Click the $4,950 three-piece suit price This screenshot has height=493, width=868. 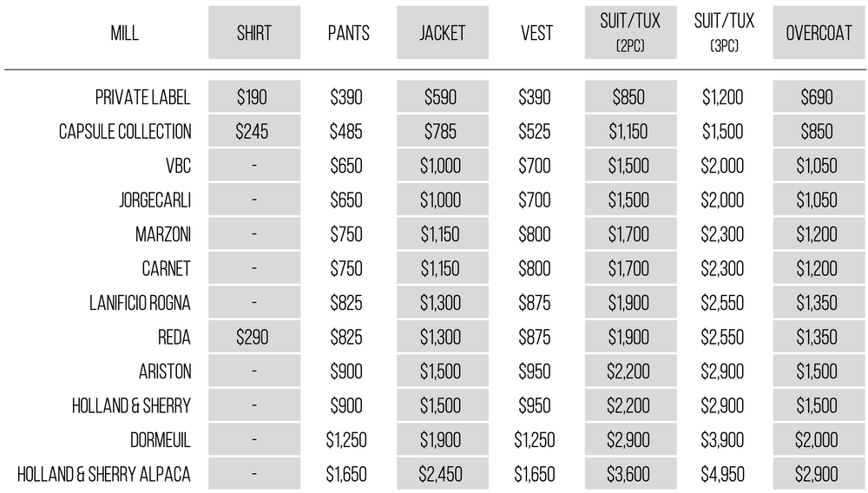pyautogui.click(x=723, y=475)
